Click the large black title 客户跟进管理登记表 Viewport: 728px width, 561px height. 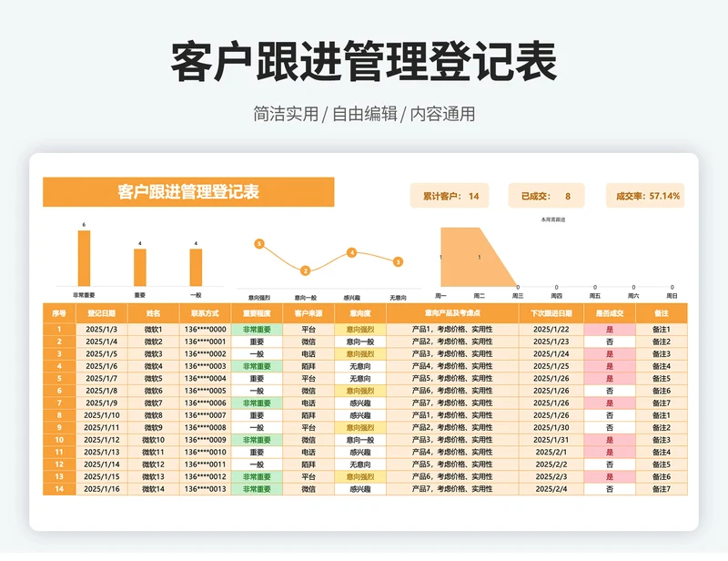[x=364, y=61]
